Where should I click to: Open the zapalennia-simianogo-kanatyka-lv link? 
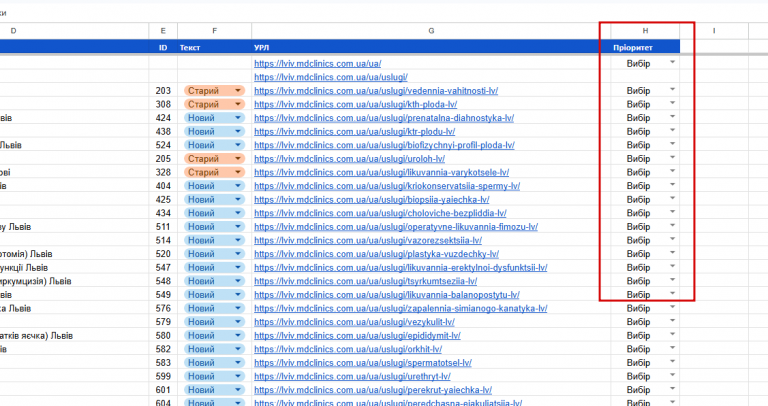[x=401, y=309]
